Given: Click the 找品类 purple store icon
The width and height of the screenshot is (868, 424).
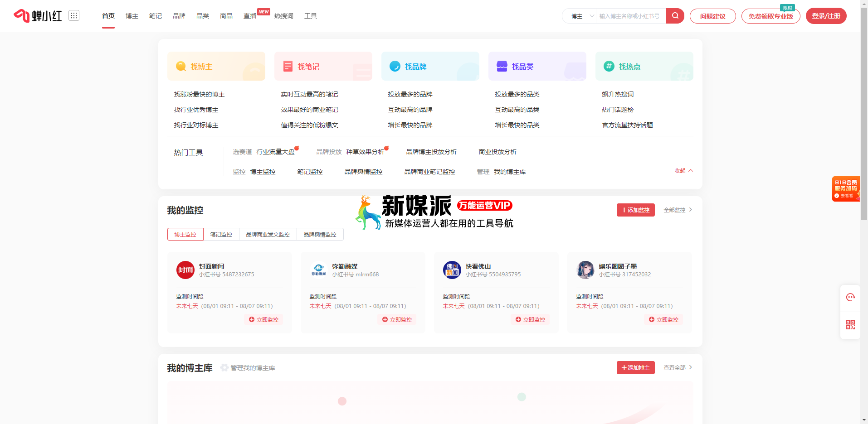Looking at the screenshot, I should point(502,66).
